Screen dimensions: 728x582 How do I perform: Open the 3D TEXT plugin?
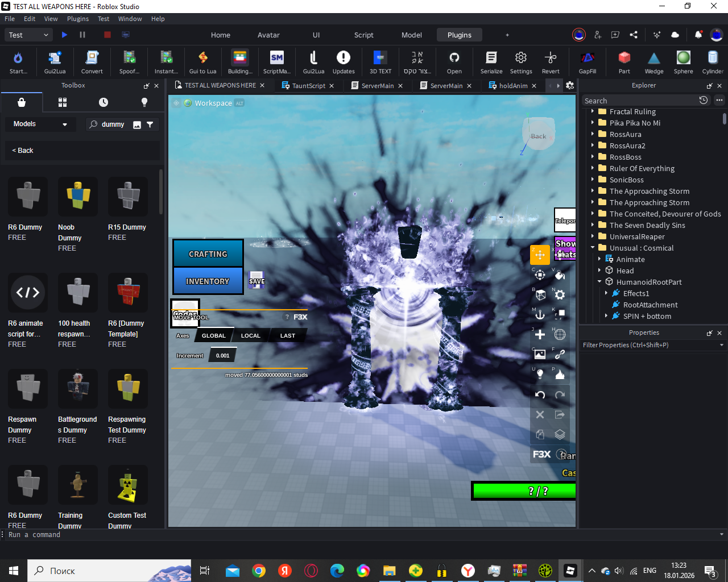380,62
